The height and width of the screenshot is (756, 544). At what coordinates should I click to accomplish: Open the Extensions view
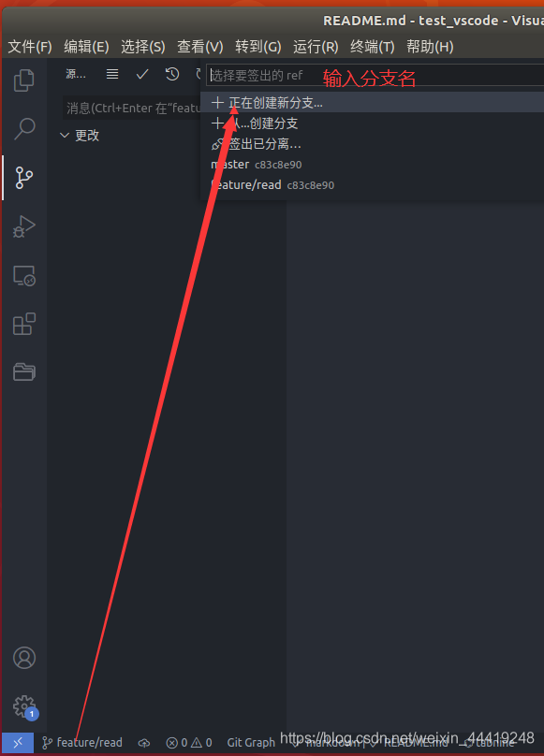(x=24, y=324)
